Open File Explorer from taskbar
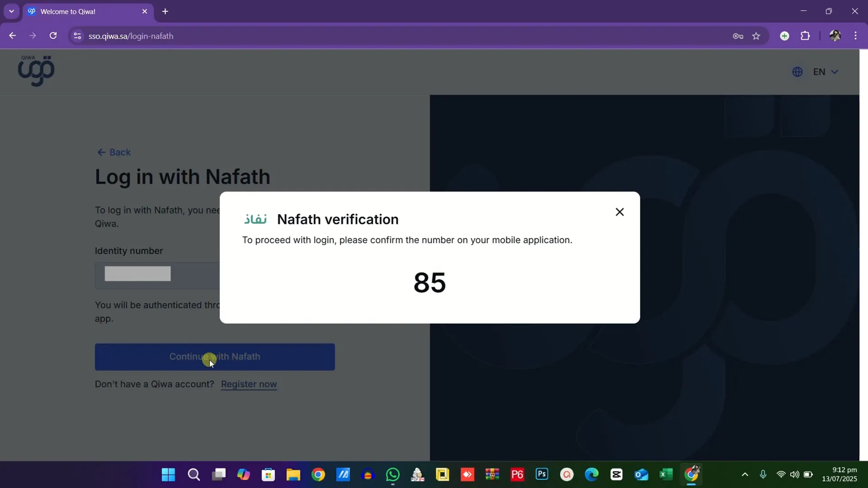The image size is (868, 488). (293, 474)
